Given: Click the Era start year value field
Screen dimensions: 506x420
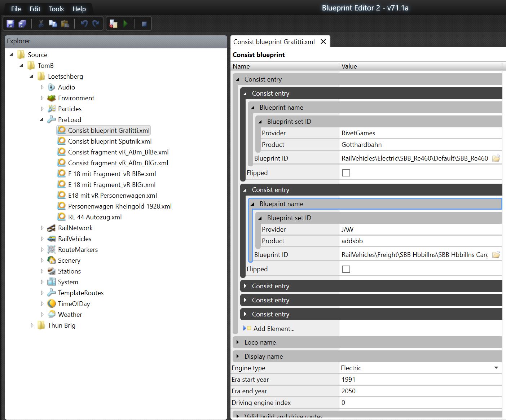Looking at the screenshot, I should pyautogui.click(x=420, y=380).
